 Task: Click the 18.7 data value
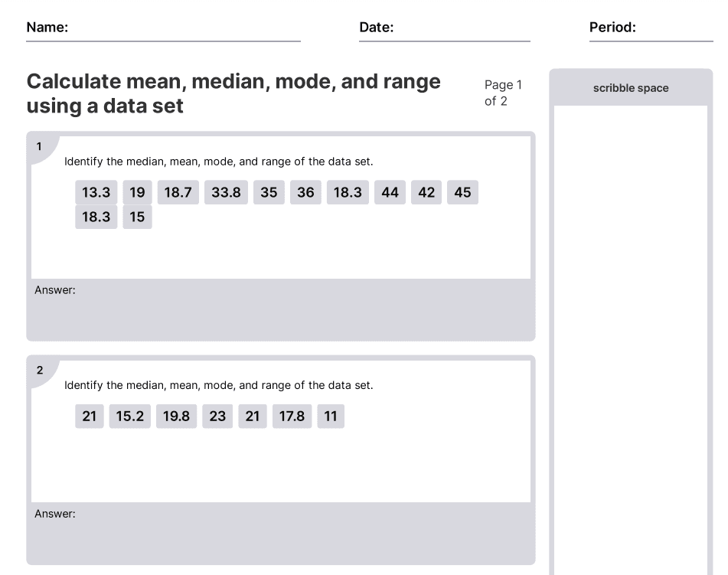click(x=178, y=193)
